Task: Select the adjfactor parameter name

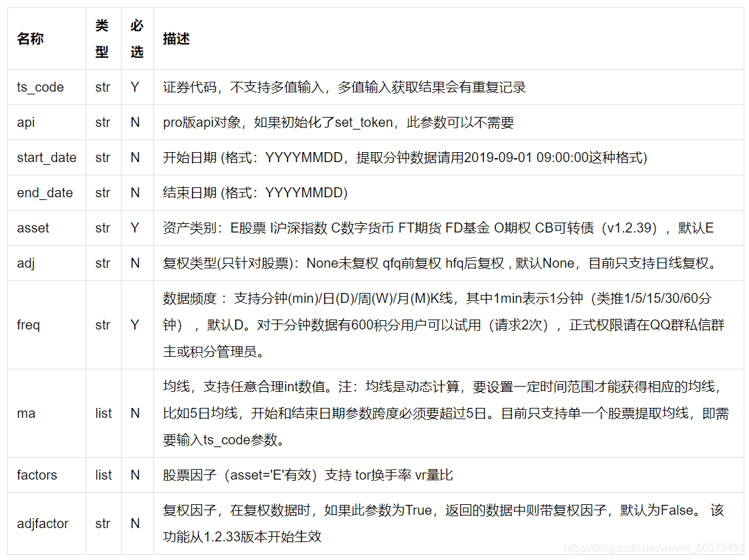Action: tap(42, 524)
